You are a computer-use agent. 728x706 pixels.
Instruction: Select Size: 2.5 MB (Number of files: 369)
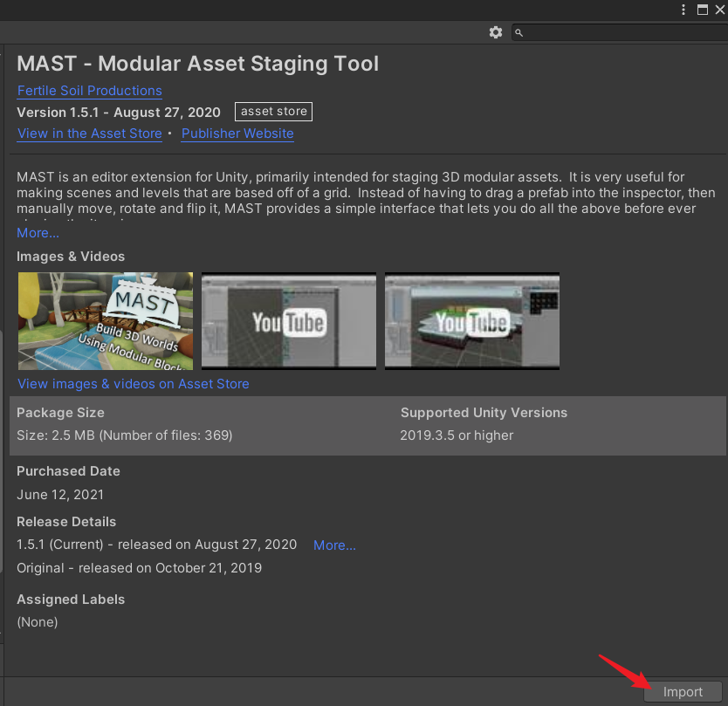point(125,435)
